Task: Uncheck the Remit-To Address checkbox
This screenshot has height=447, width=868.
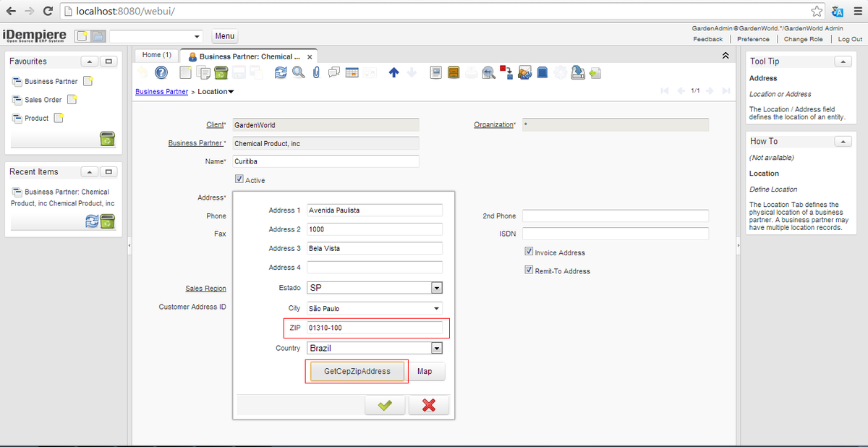Action: (529, 271)
